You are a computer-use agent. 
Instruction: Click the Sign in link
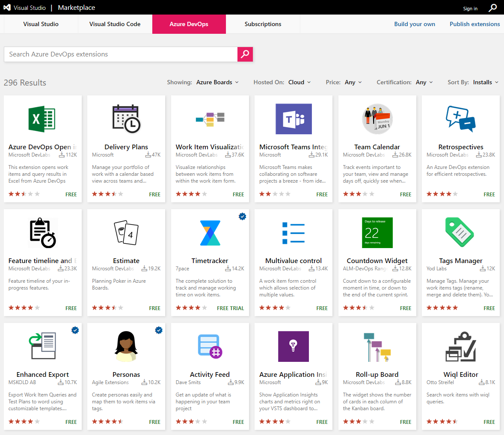point(470,9)
